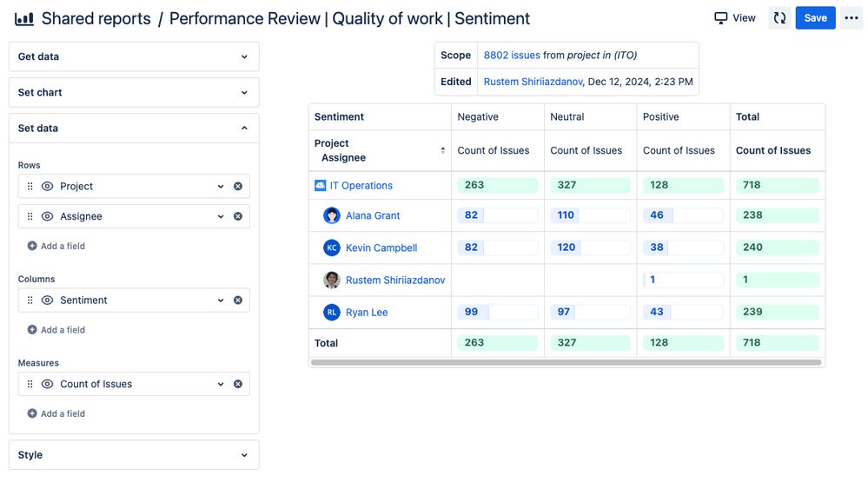Click Alana Grant's Negative bar value 82
The width and height of the screenshot is (868, 482).
497,215
